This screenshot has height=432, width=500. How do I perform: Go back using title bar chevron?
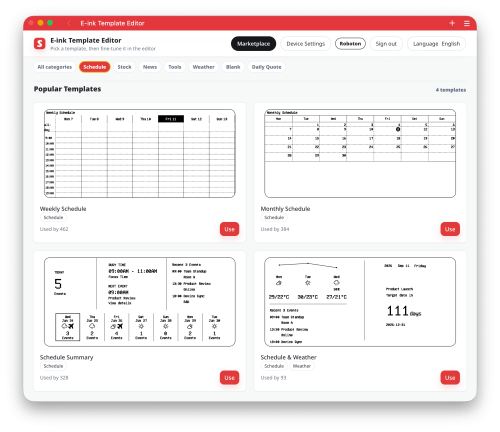pyautogui.click(x=69, y=23)
